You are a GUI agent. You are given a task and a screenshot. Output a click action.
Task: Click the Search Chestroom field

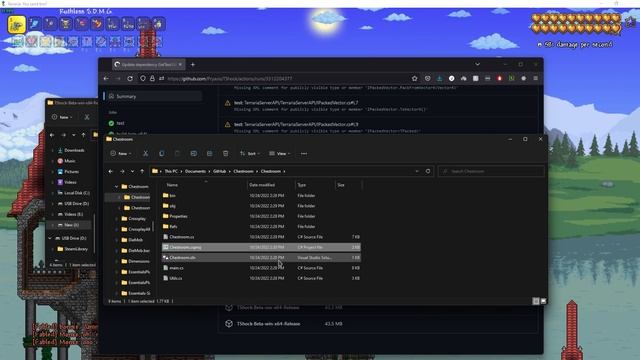[x=491, y=171]
